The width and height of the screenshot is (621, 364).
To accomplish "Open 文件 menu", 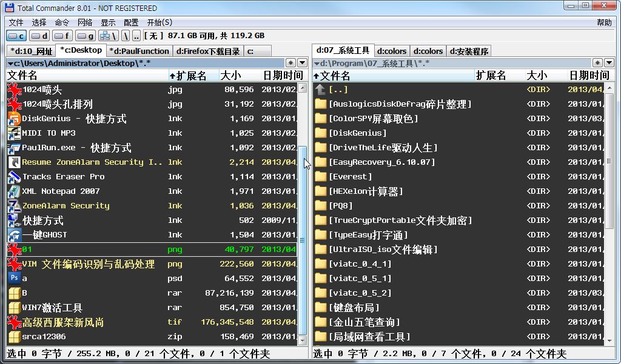I will click(16, 22).
